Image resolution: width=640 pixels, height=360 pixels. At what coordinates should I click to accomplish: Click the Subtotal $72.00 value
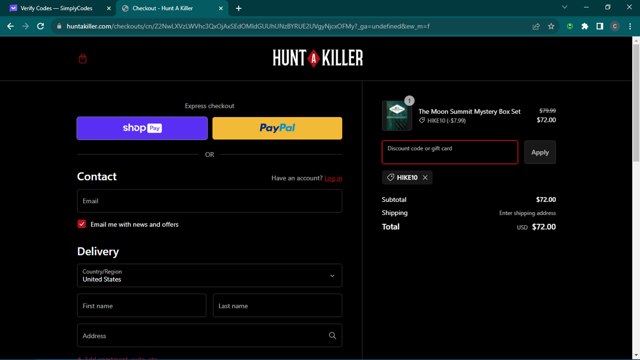coord(546,200)
